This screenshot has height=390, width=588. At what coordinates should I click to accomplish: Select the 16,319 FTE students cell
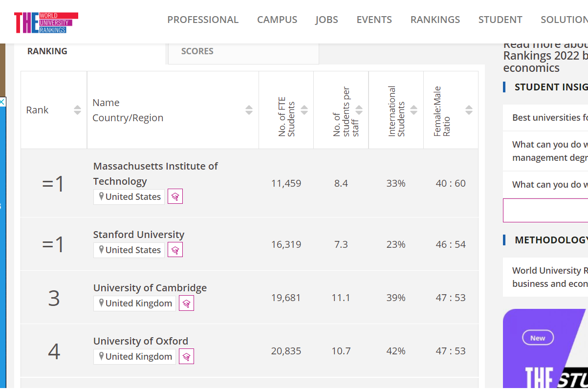click(x=286, y=244)
